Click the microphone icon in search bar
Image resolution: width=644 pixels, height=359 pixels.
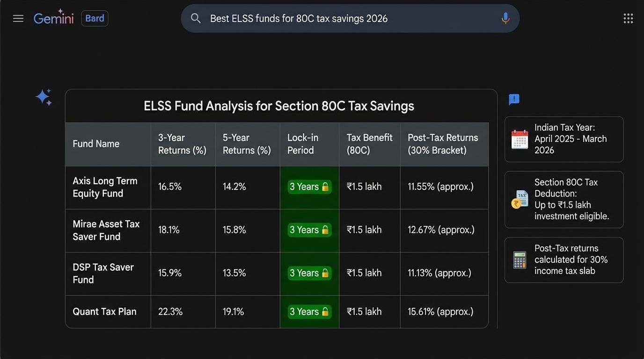pyautogui.click(x=505, y=18)
